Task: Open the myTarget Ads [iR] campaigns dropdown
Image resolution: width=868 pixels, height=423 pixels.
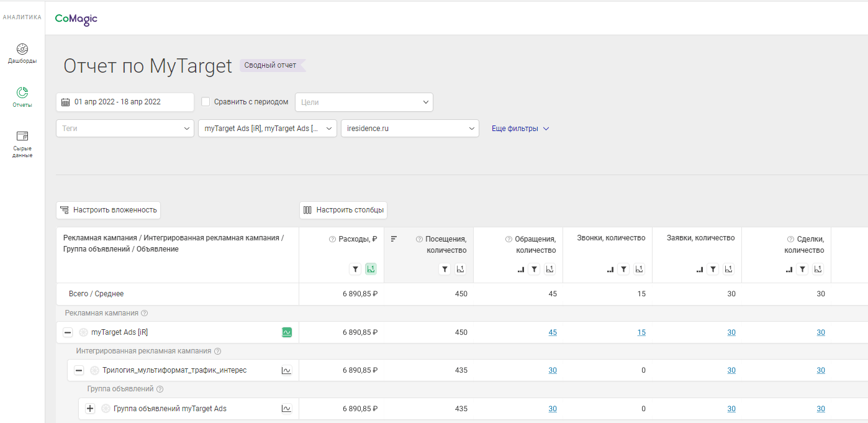Action: [x=267, y=129]
